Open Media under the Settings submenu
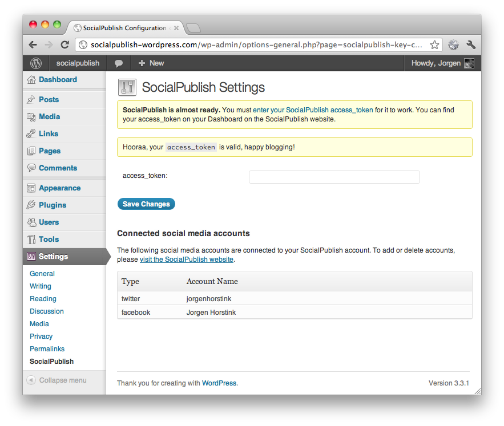Image resolution: width=504 pixels, height=426 pixels. tap(39, 324)
